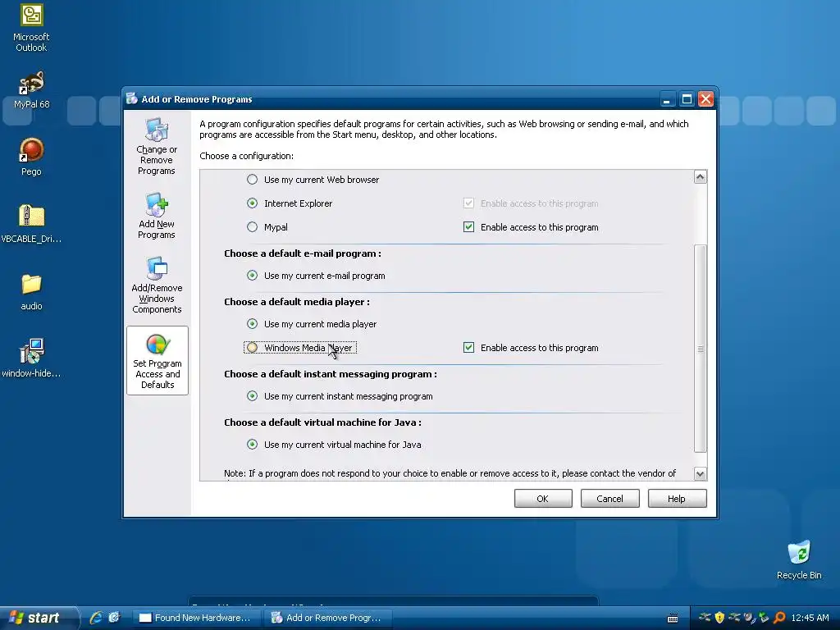Click 'Choose a default e-mail program' heading
Screen dimensions: 840x630
tap(303, 253)
